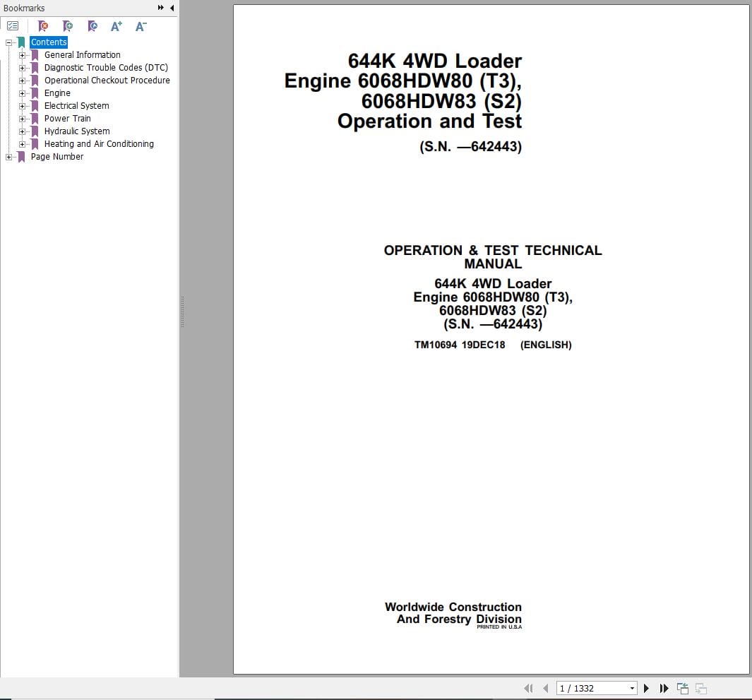Click 'Operation and Test' title line
752x700 pixels.
coord(429,121)
